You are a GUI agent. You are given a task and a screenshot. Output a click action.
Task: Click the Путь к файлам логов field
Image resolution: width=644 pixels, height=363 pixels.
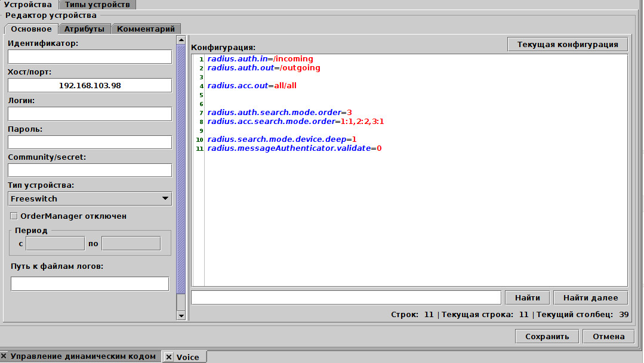coord(90,284)
